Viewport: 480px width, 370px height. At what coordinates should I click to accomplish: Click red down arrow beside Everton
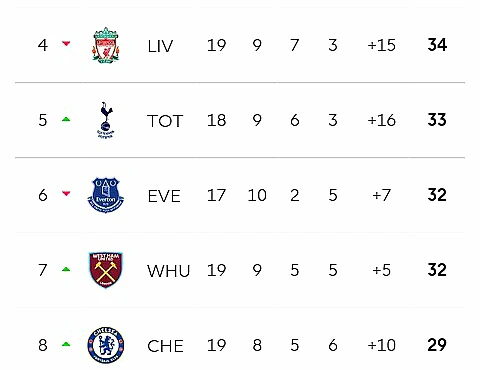point(66,193)
